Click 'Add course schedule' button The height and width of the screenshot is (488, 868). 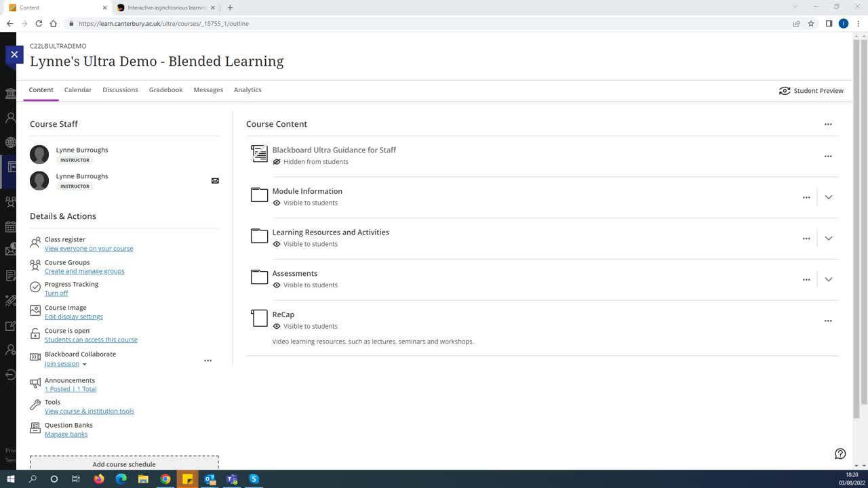click(124, 464)
